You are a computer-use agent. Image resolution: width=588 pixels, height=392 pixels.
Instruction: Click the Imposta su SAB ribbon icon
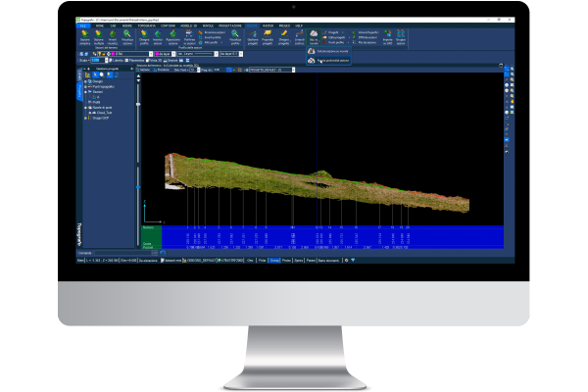(x=388, y=37)
